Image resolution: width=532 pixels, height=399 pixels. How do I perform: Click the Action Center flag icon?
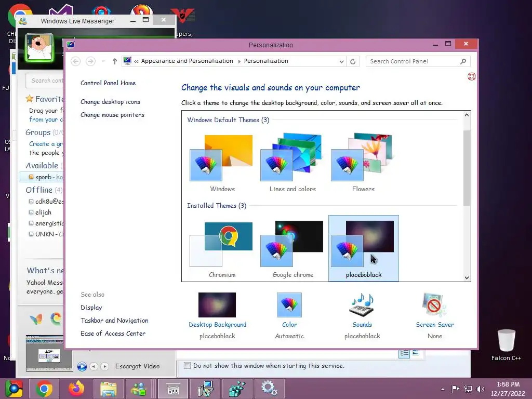click(455, 389)
